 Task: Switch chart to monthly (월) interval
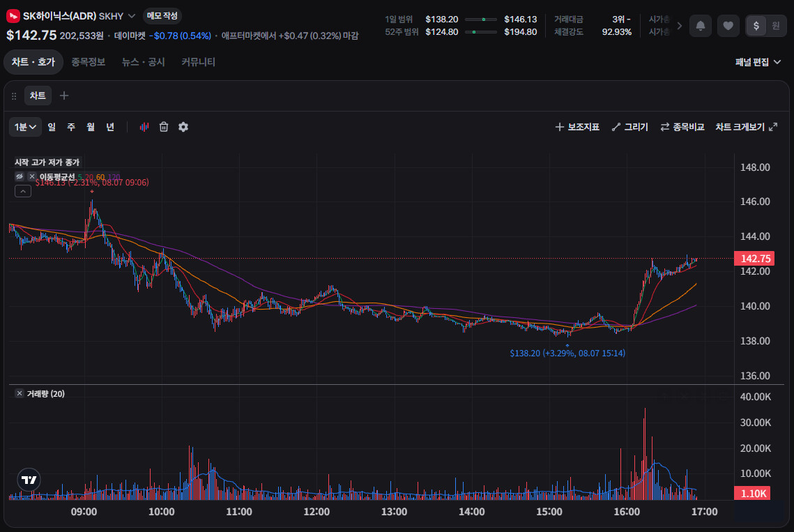point(91,127)
